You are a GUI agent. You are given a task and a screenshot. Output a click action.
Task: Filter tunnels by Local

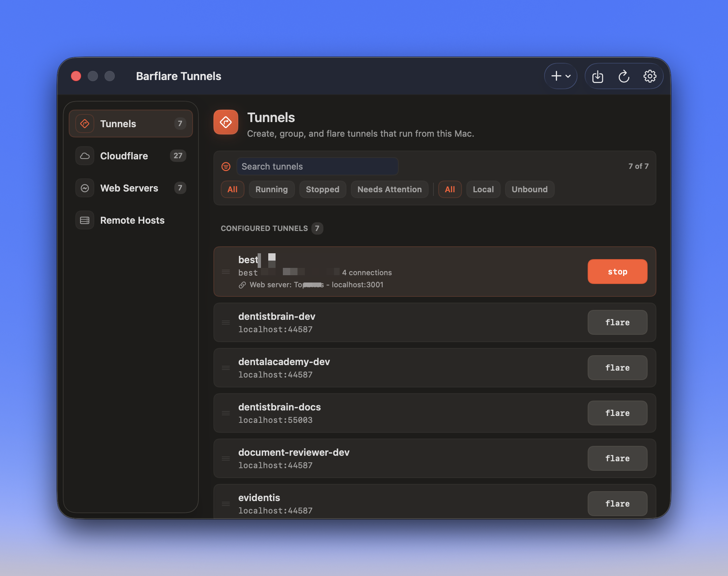point(483,189)
